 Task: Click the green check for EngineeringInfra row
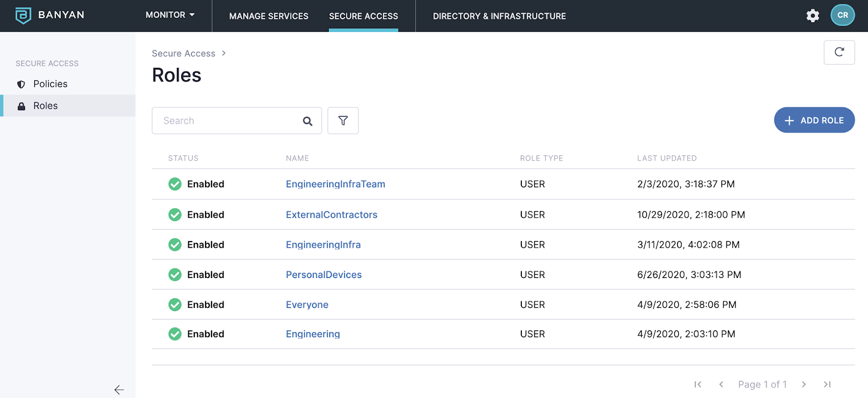click(175, 245)
